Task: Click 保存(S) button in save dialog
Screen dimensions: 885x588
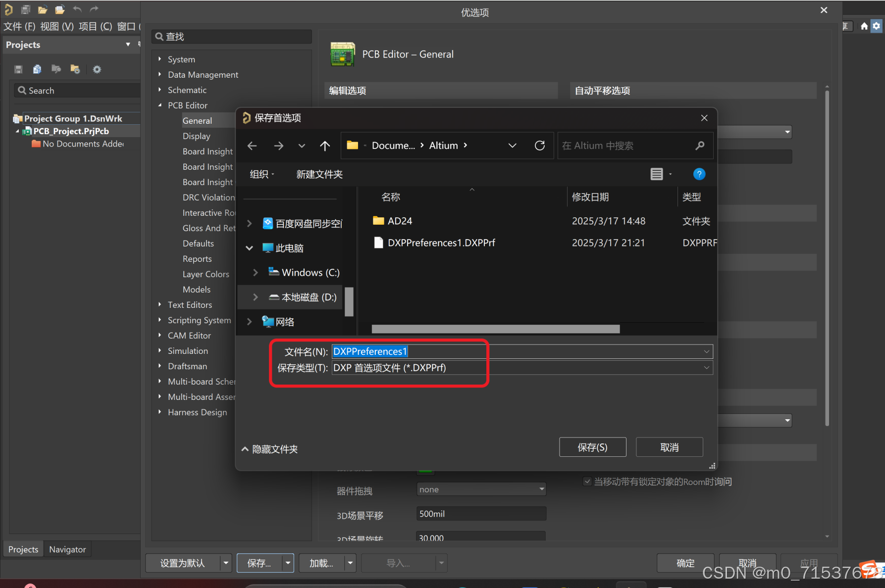Action: pyautogui.click(x=593, y=447)
